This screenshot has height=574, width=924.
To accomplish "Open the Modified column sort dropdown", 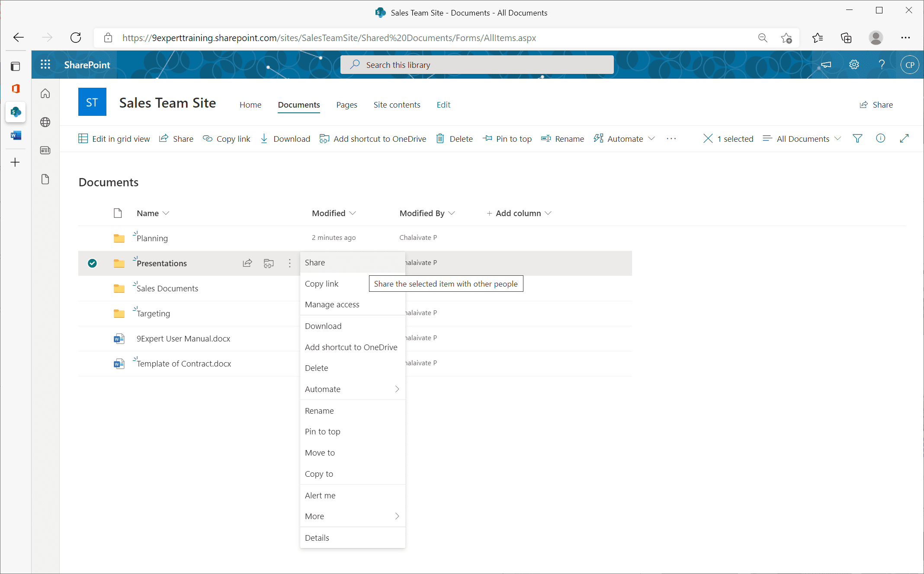I will (x=333, y=213).
